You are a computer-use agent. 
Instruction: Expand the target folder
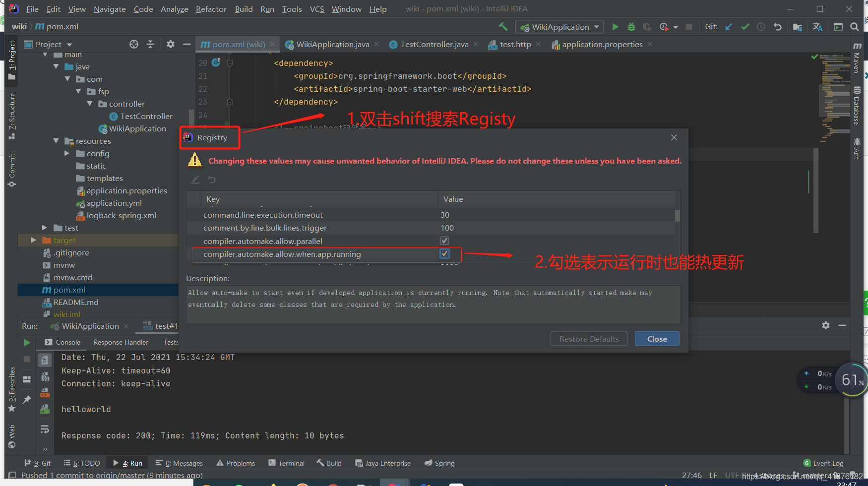coord(33,240)
